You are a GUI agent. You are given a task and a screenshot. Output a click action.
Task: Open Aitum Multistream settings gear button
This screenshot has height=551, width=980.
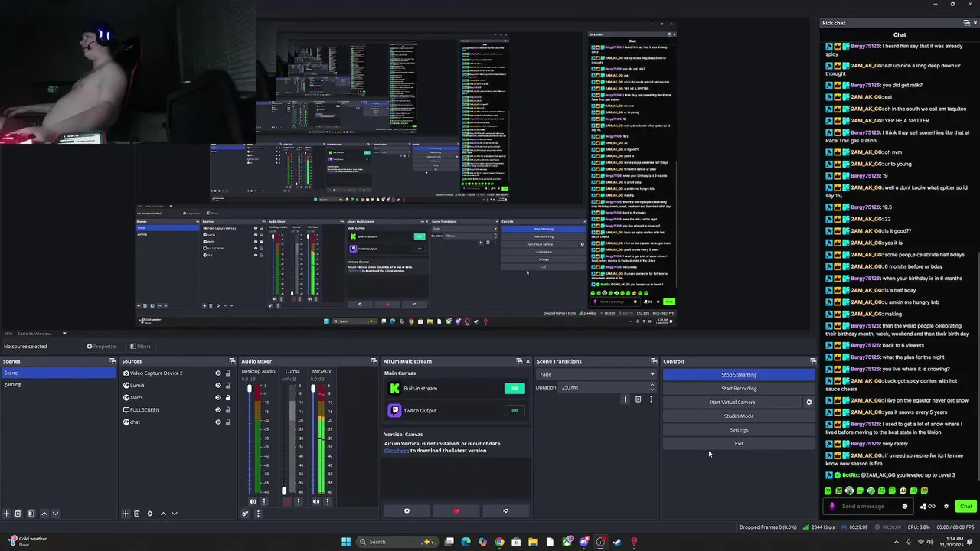click(x=407, y=511)
